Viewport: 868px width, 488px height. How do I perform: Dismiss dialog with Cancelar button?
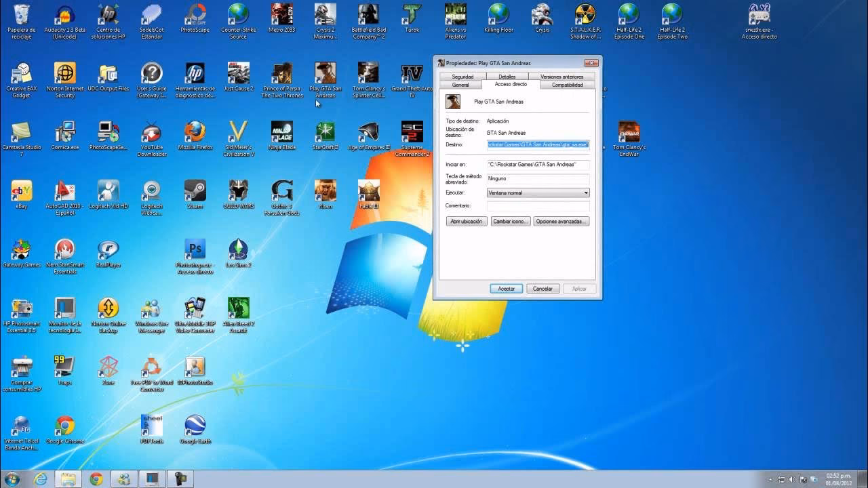542,289
